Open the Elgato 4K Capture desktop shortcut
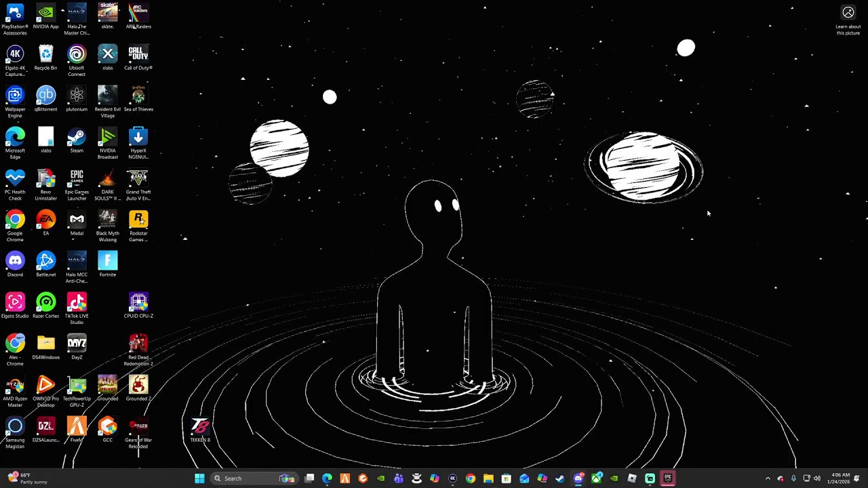The image size is (868, 488). (x=15, y=61)
